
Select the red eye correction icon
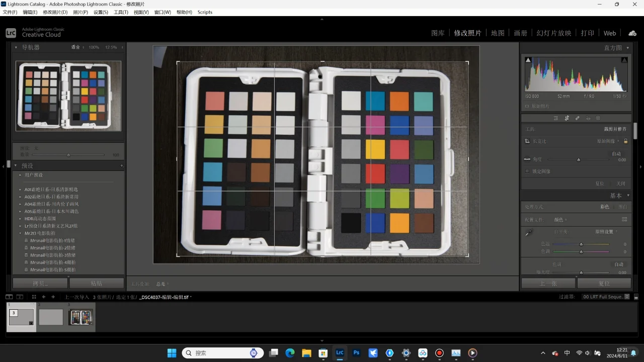coord(588,118)
